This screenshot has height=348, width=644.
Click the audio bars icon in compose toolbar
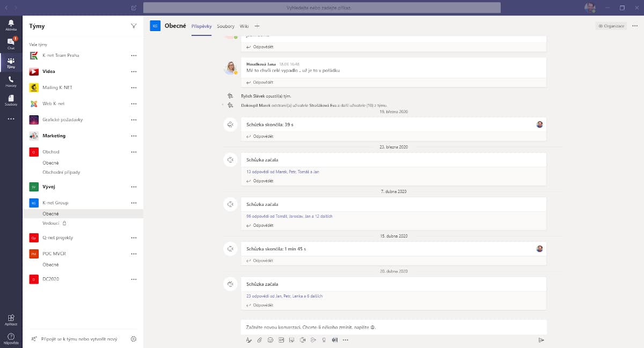tap(335, 339)
